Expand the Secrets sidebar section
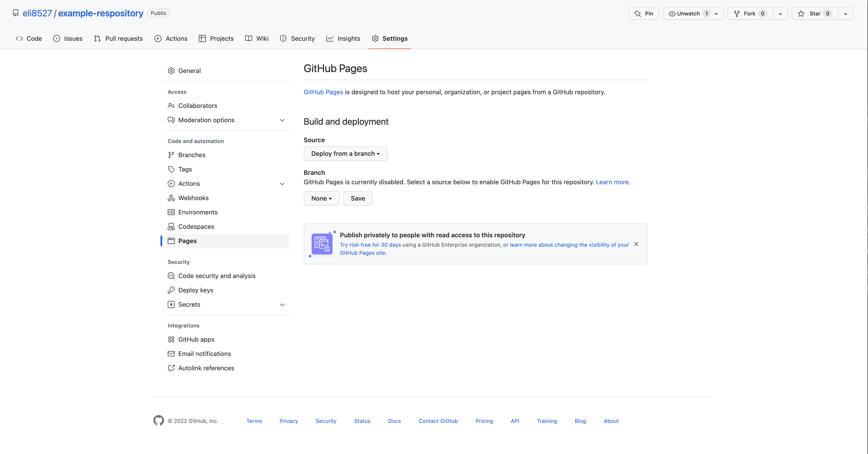 pyautogui.click(x=282, y=305)
